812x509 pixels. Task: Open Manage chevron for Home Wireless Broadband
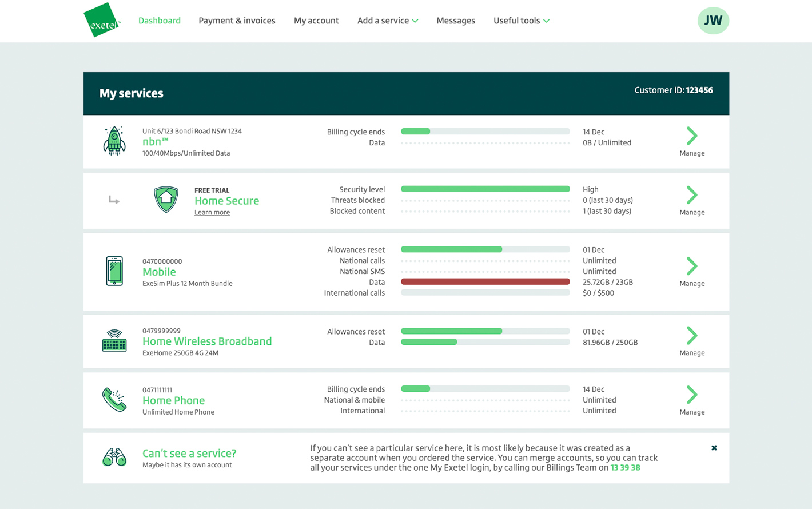click(x=692, y=335)
